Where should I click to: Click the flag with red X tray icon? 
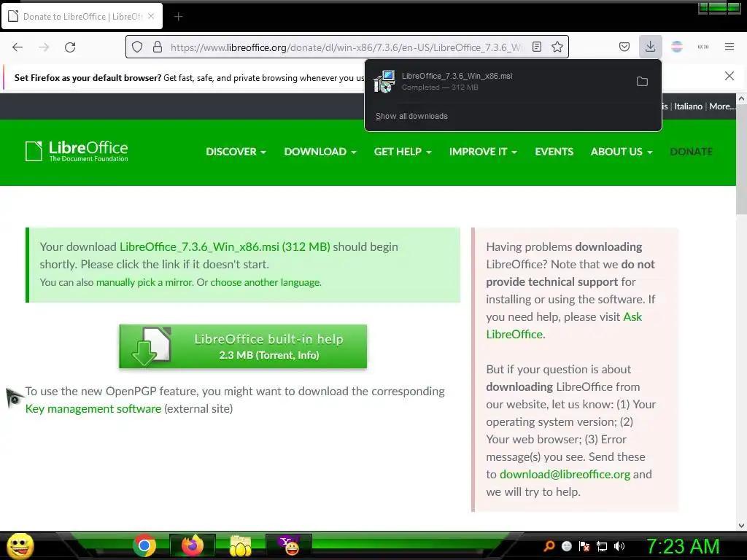(x=584, y=546)
